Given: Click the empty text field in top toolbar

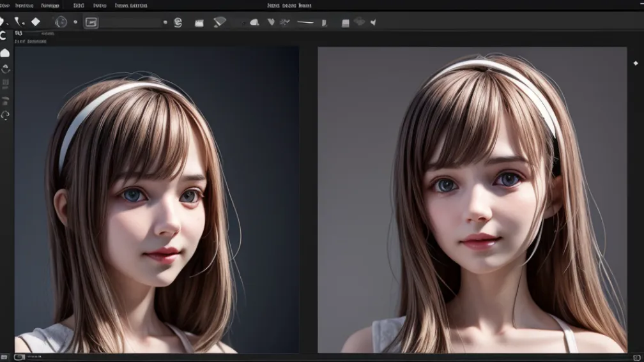Looking at the screenshot, I should point(131,22).
